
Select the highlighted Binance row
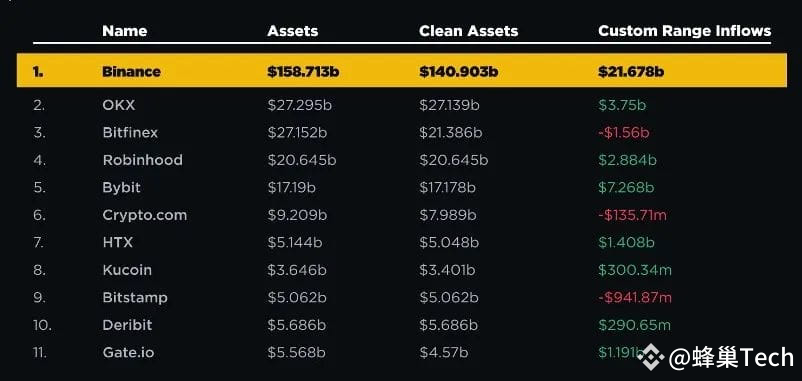tap(402, 71)
